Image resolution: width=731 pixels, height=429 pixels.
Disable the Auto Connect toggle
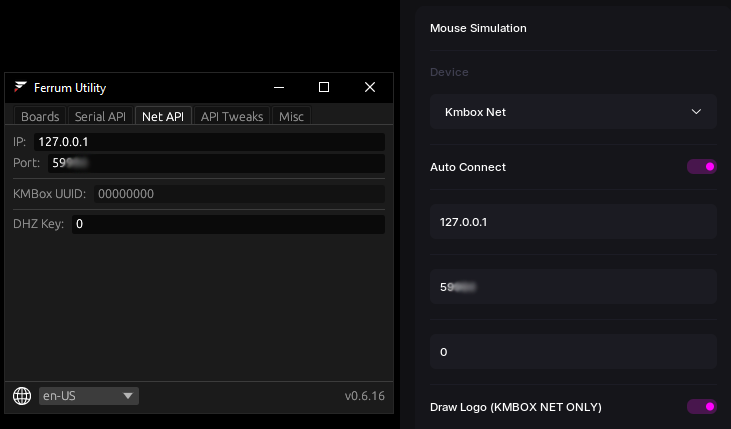(701, 167)
